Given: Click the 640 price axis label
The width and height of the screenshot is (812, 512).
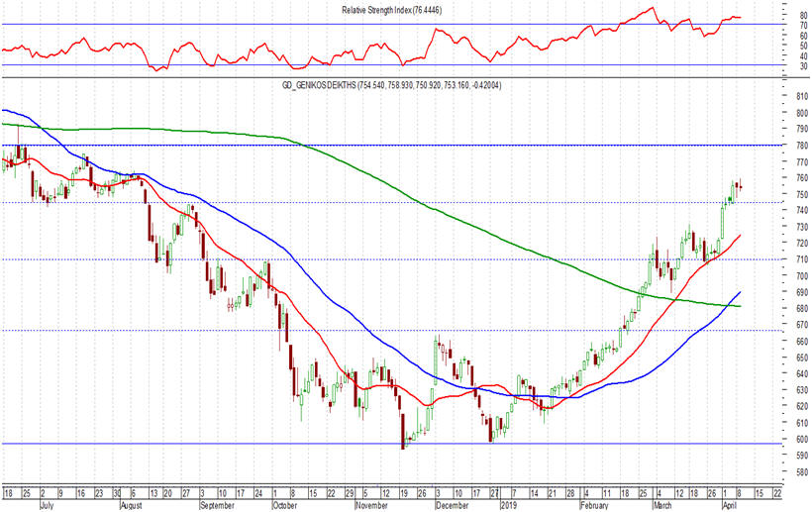Looking at the screenshot, I should click(802, 374).
